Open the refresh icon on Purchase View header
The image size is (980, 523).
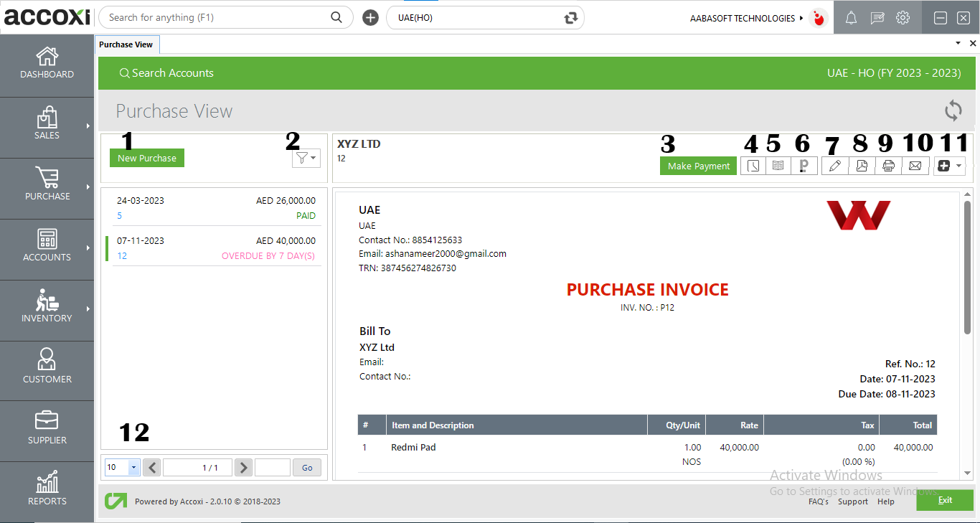[953, 110]
